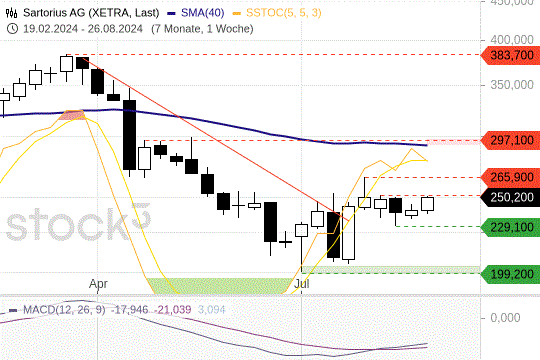Click the 0,000 MACD axis label

(505, 318)
